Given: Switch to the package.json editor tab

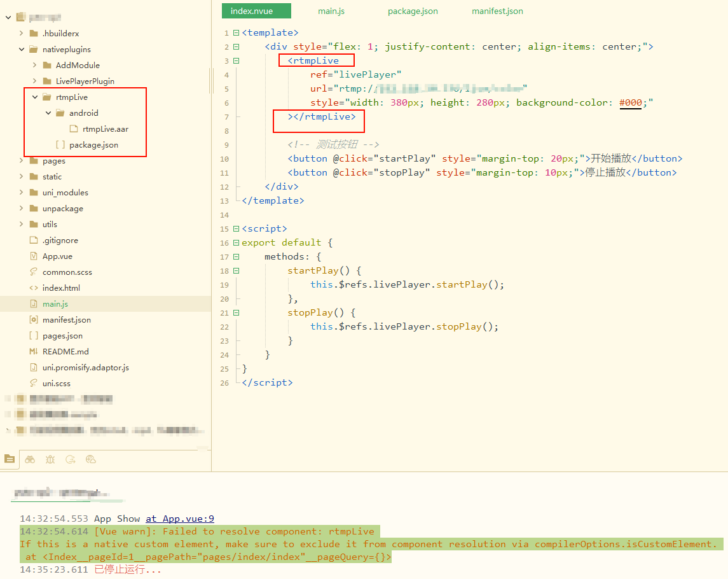Looking at the screenshot, I should [413, 11].
